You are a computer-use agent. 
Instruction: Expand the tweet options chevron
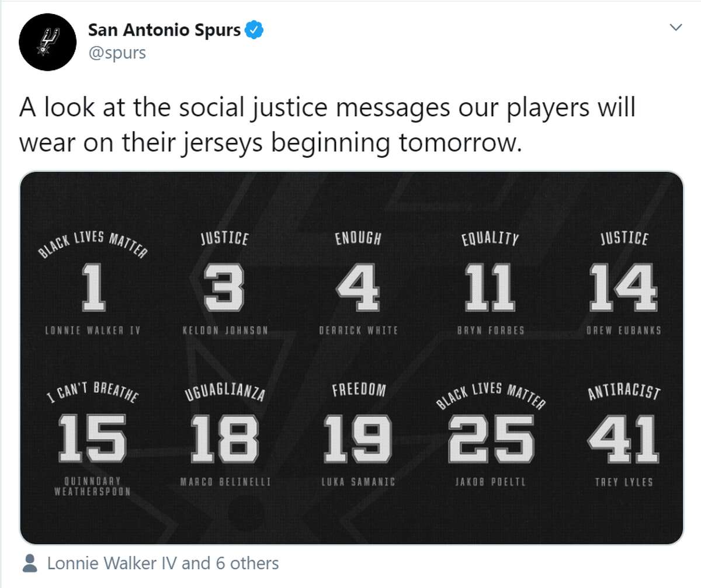coord(676,27)
